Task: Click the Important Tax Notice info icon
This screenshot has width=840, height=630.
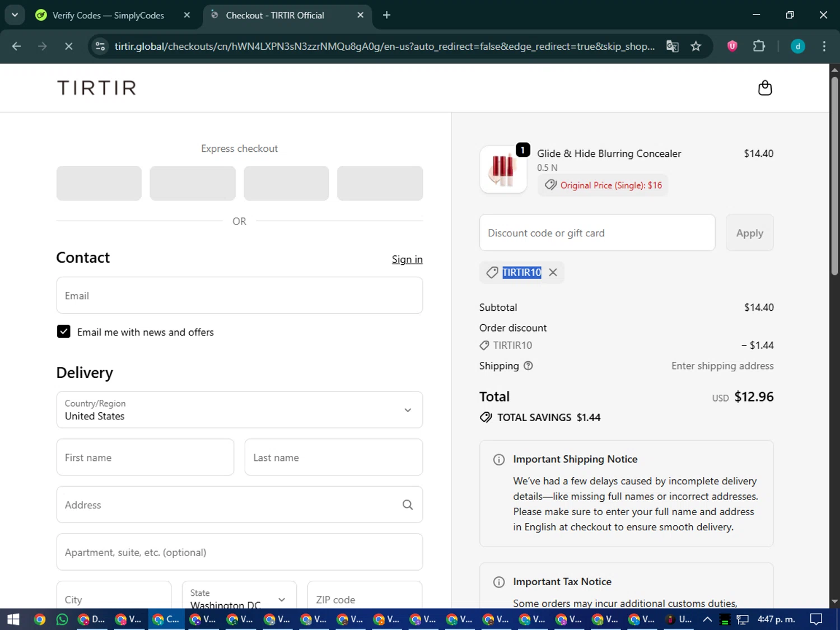Action: click(x=498, y=582)
